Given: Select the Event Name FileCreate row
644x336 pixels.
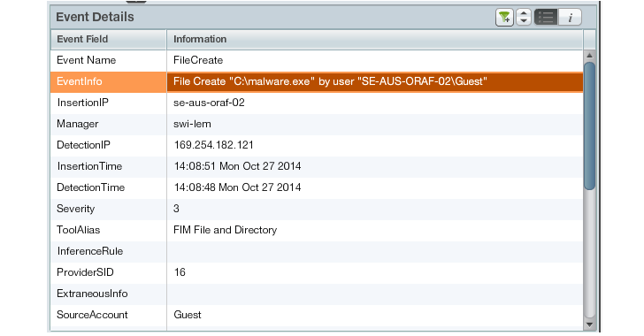Looking at the screenshot, I should [317, 60].
